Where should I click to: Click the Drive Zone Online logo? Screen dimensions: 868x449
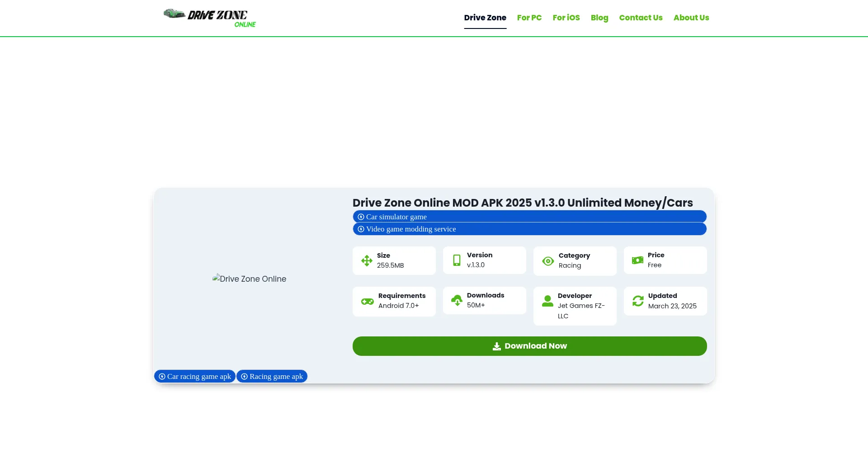point(209,18)
